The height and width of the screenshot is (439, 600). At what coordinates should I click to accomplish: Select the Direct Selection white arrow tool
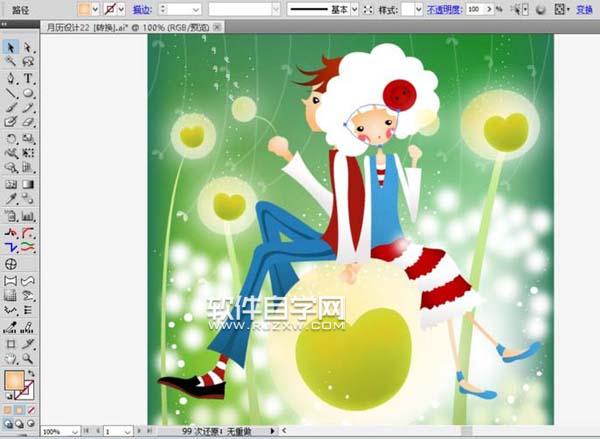(28, 47)
